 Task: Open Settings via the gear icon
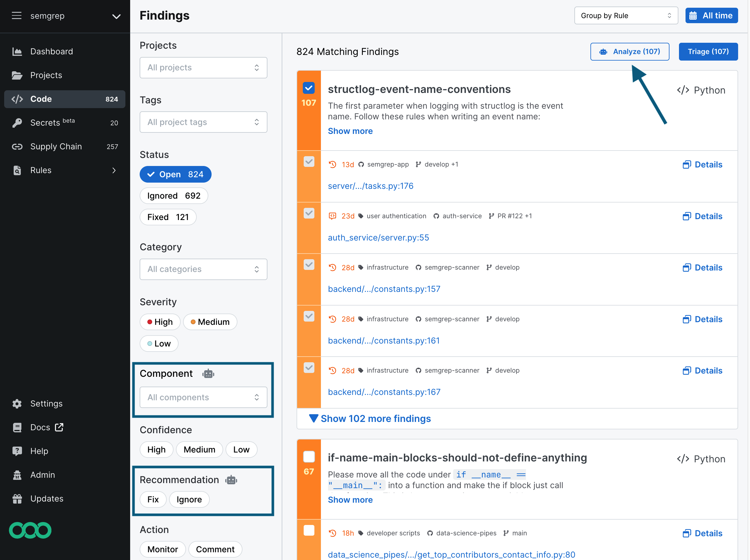[17, 403]
